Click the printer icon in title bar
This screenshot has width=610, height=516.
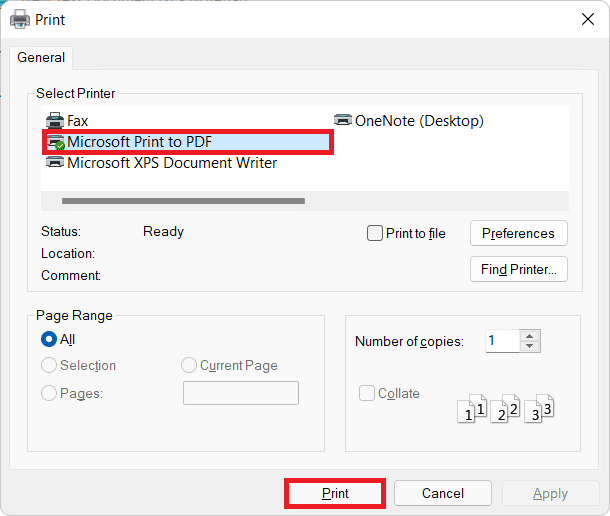tap(20, 19)
